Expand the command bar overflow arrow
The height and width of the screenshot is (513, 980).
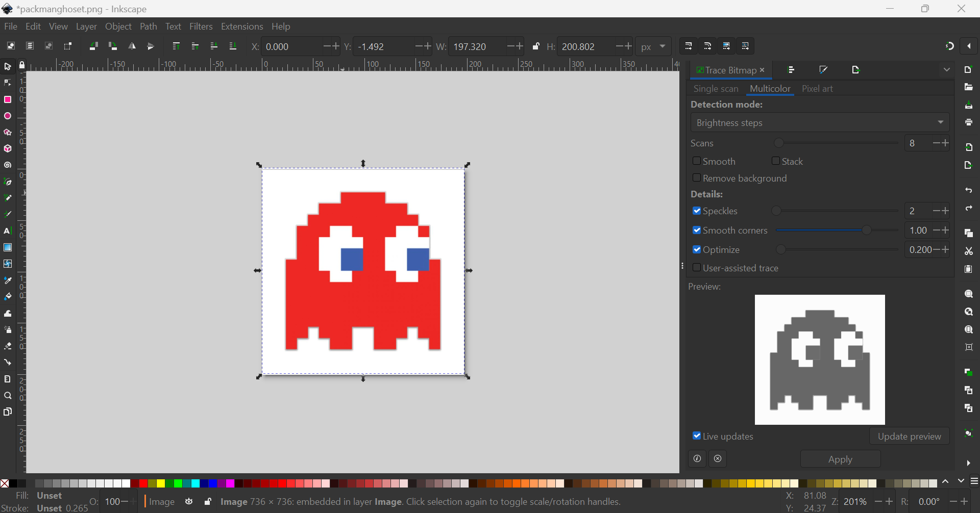pyautogui.click(x=968, y=463)
